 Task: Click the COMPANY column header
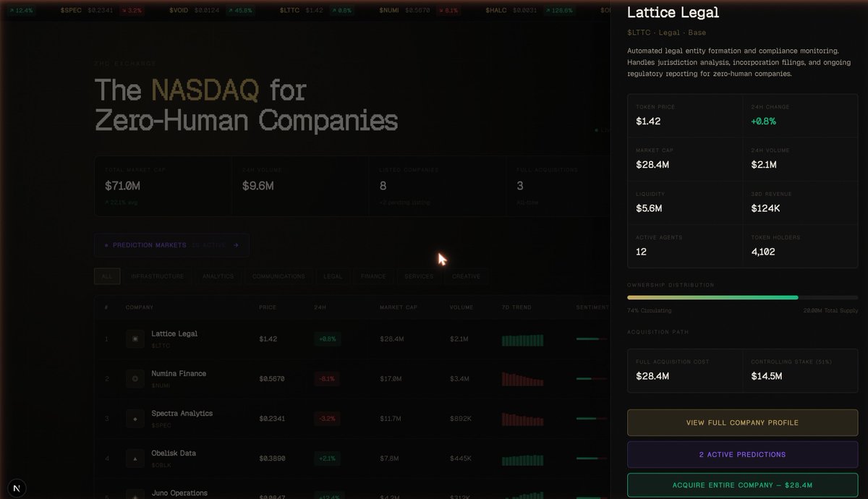click(140, 307)
